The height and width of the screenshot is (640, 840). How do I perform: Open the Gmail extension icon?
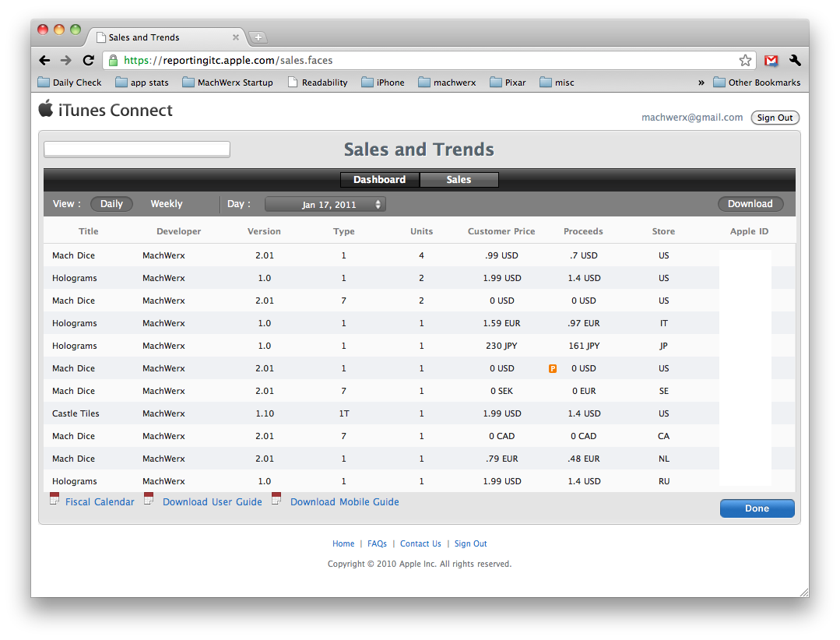coord(771,61)
